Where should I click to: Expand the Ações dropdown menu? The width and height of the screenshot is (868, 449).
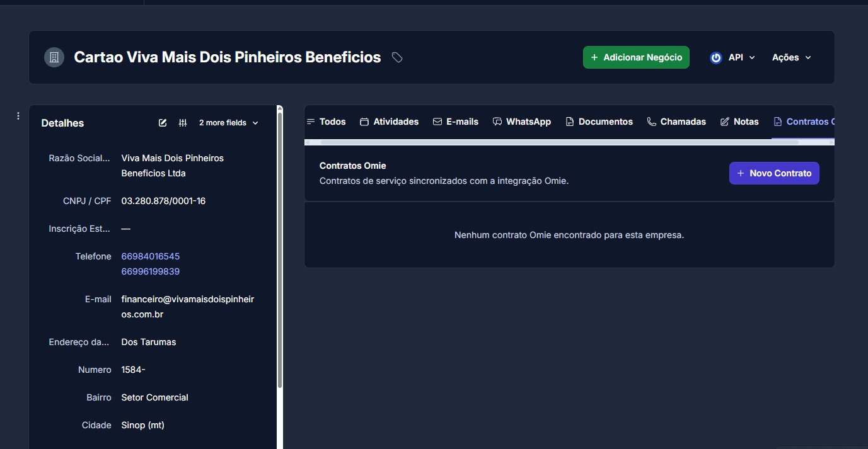[x=791, y=57]
